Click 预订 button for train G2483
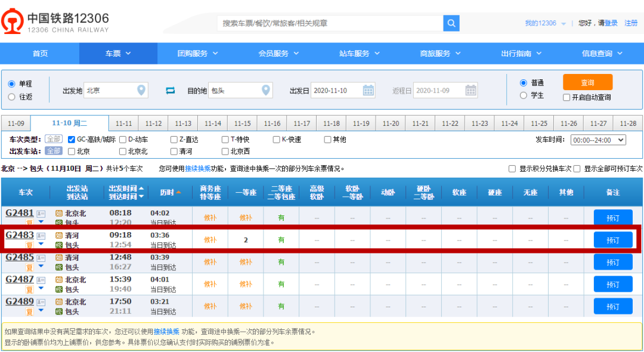This screenshot has width=644, height=352. (x=612, y=240)
